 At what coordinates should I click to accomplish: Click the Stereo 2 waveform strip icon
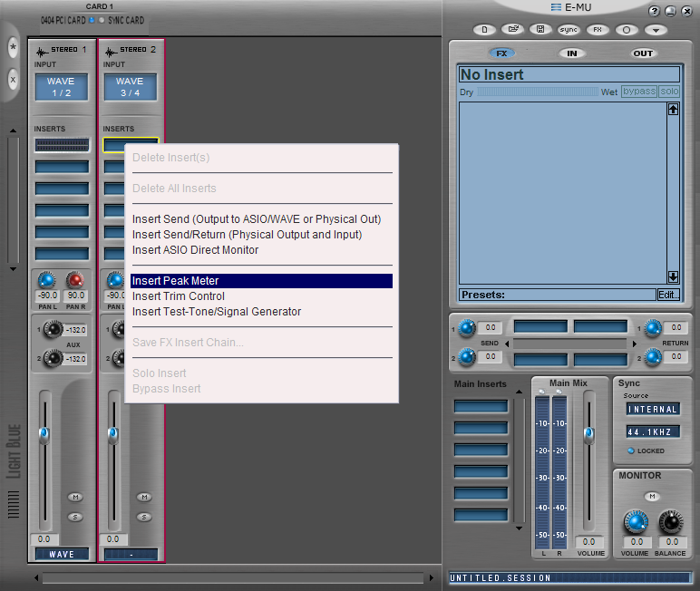click(111, 53)
